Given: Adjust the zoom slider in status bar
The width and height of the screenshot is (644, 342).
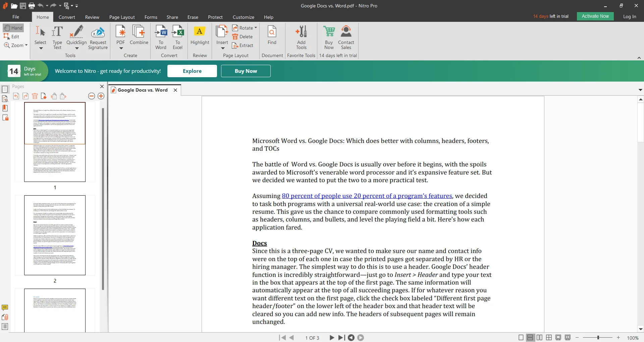Looking at the screenshot, I should [x=598, y=338].
